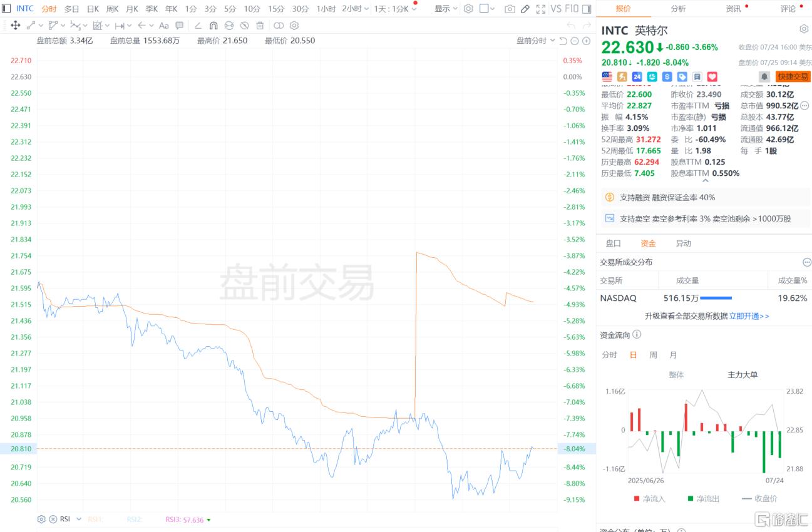Reset chart zoom with the undo-arrow icon
This screenshot has height=532, width=812.
[x=563, y=41]
